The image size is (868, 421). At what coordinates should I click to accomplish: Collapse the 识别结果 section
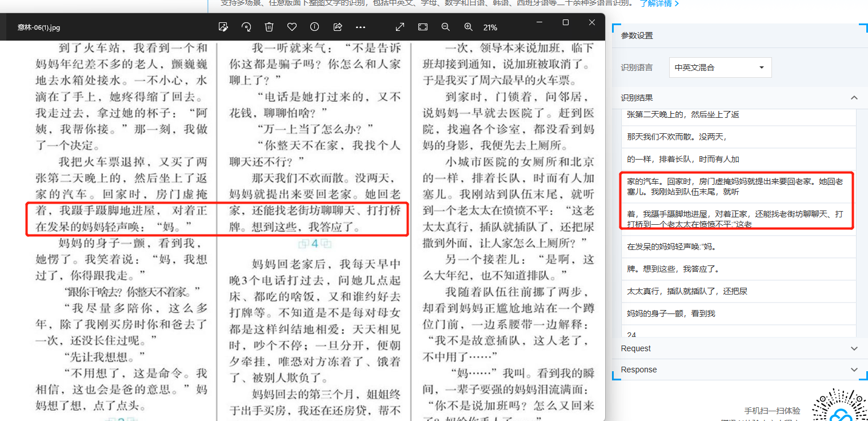pyautogui.click(x=854, y=98)
